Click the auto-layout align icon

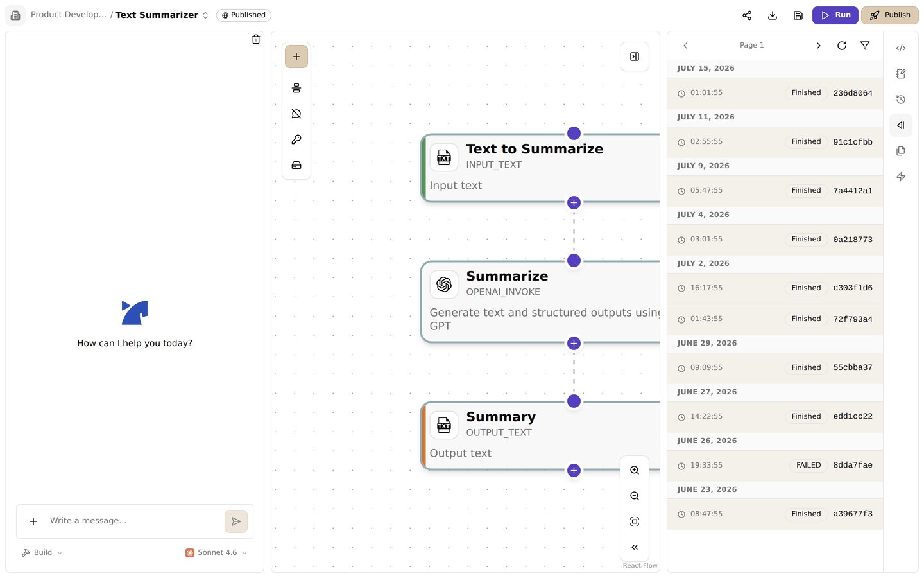pyautogui.click(x=296, y=88)
